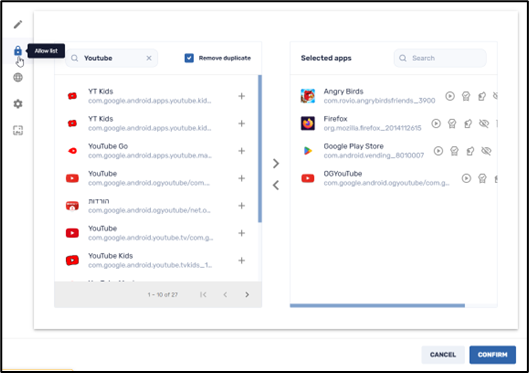Click the com.rovio.angrybirdsfriends package text
The image size is (529, 373).
coord(379,101)
